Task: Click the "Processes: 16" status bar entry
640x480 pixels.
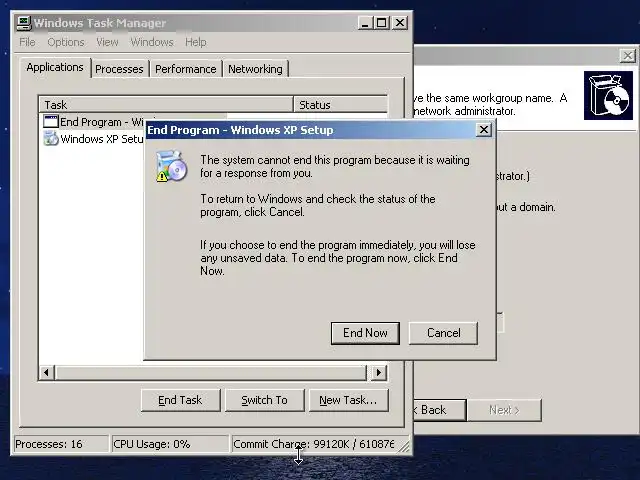Action: click(x=61, y=444)
